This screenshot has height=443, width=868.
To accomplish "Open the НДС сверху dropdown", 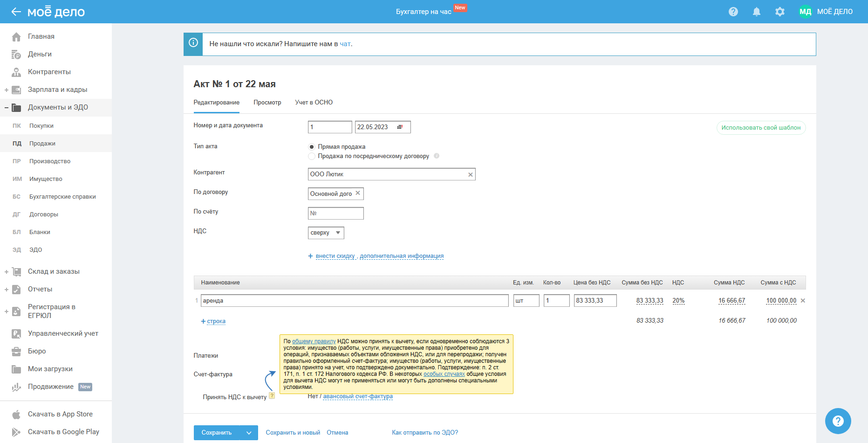I will 326,233.
